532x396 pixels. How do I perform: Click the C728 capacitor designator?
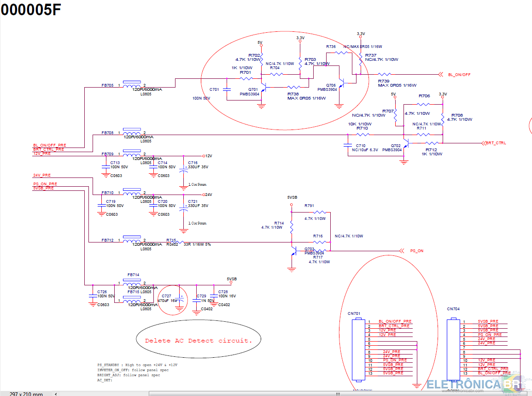[x=223, y=292]
